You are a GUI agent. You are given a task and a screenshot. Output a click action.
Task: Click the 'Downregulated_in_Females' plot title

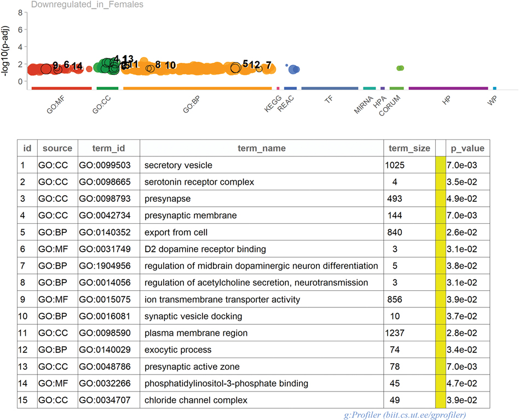point(88,4)
